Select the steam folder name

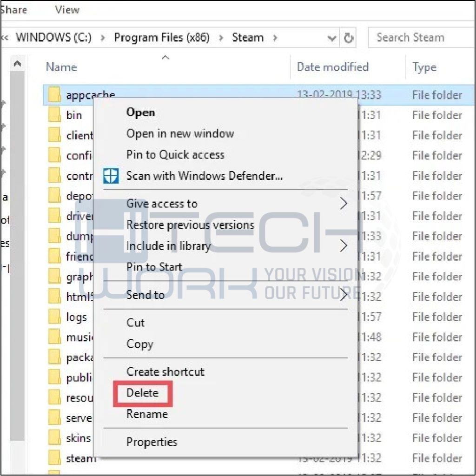tap(81, 458)
